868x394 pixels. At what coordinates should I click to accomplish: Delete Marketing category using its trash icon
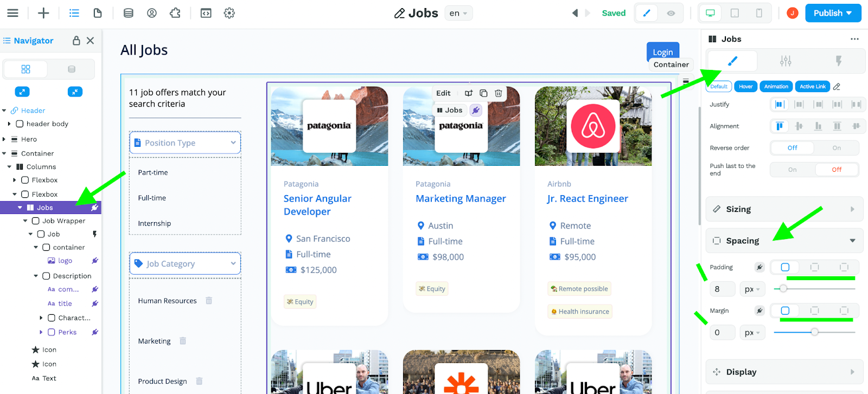[183, 341]
